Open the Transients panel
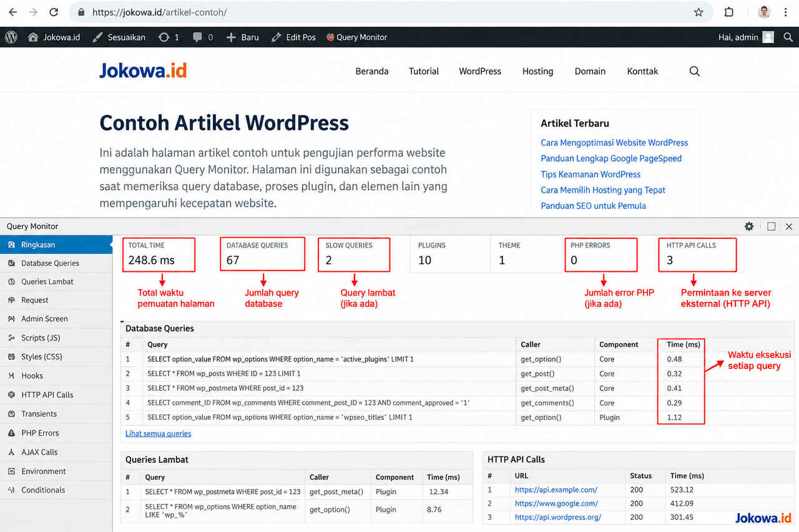Screen dimensions: 799x532 [x=56, y=414]
